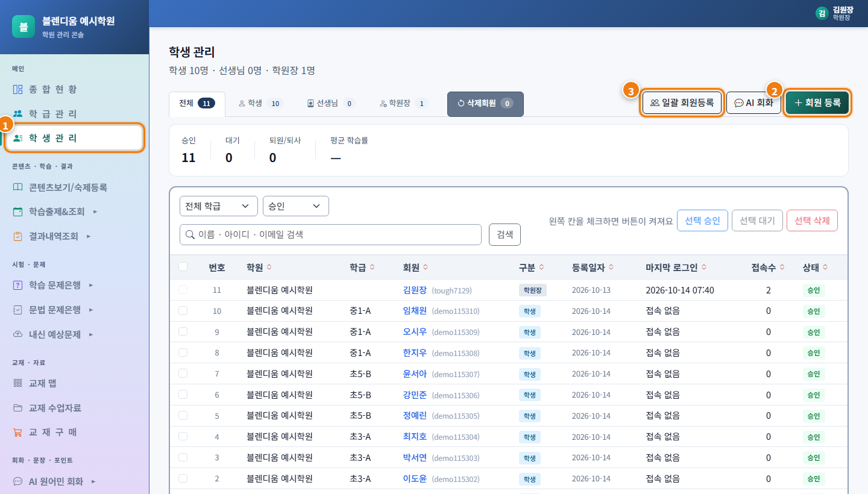Image resolution: width=868 pixels, height=494 pixels.
Task: Click the magnifier icon in the search field
Action: tap(190, 234)
